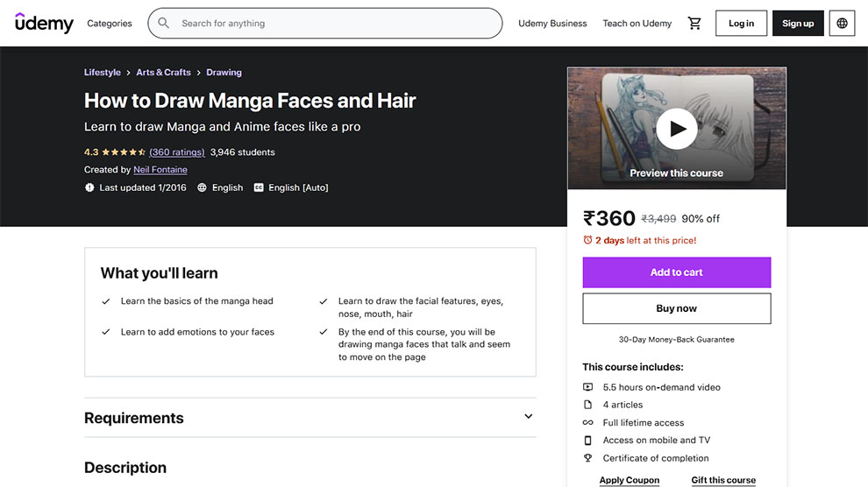
Task: Click the lifetime access infinity icon
Action: (x=588, y=422)
